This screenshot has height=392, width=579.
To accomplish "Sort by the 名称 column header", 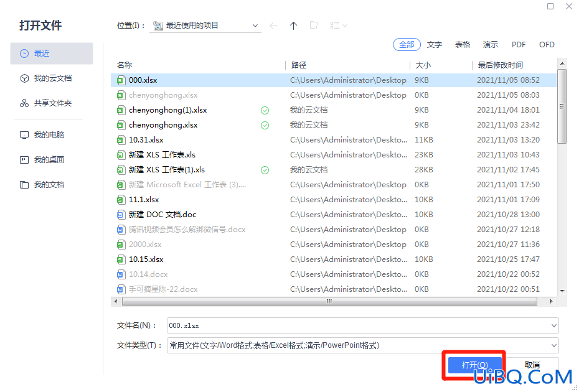I will pyautogui.click(x=125, y=65).
